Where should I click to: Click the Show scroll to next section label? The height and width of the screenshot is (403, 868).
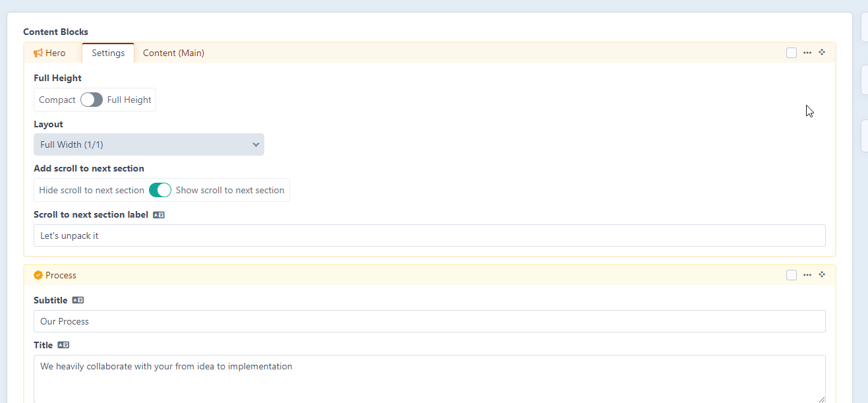pyautogui.click(x=229, y=190)
